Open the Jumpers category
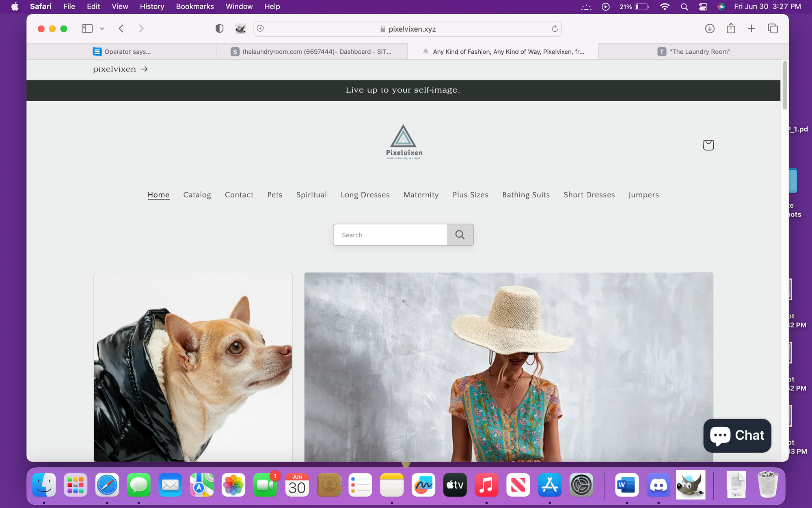Image resolution: width=812 pixels, height=508 pixels. (644, 195)
